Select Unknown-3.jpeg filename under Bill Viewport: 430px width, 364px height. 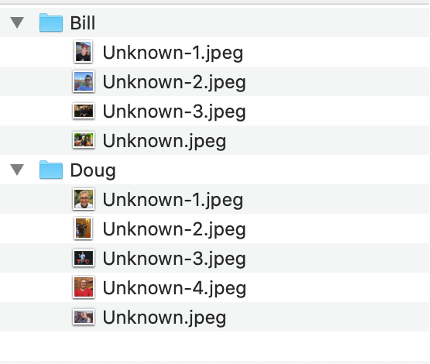click(x=174, y=112)
